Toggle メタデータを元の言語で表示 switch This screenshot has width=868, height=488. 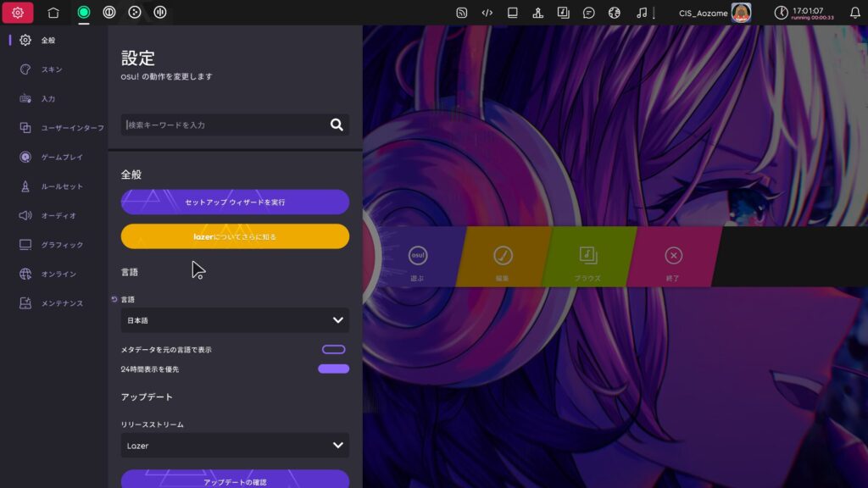(x=334, y=349)
